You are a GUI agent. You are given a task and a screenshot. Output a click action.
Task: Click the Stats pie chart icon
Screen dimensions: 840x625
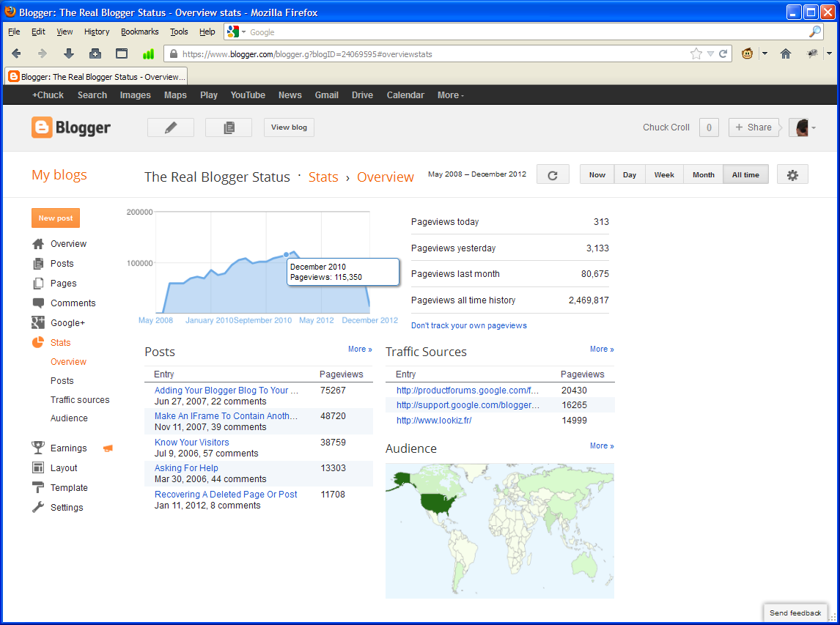click(x=38, y=342)
